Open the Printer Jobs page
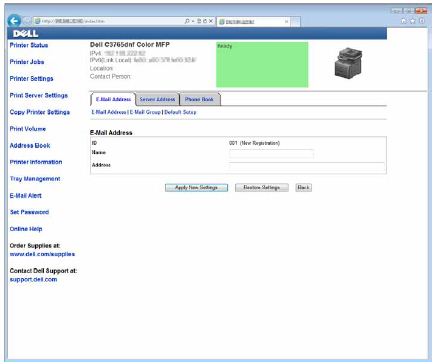This screenshot has width=435, height=364. pos(27,62)
